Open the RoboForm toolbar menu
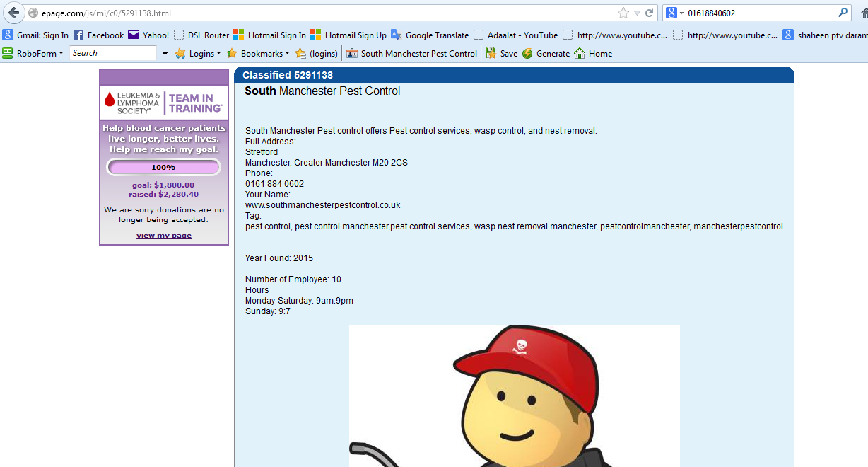Image resolution: width=868 pixels, height=467 pixels. (33, 53)
